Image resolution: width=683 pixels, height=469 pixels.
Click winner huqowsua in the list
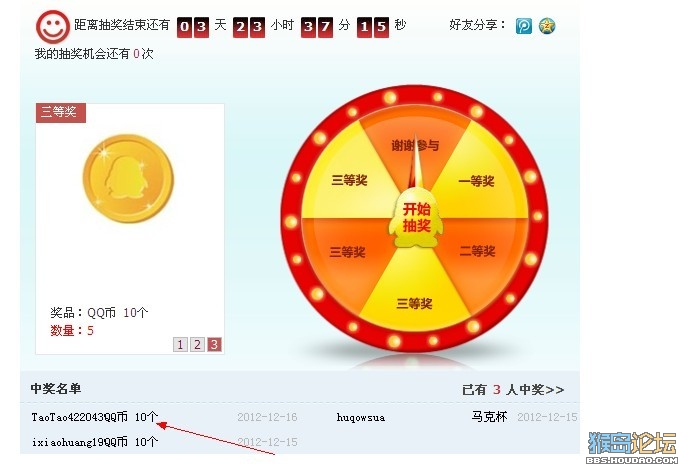361,418
